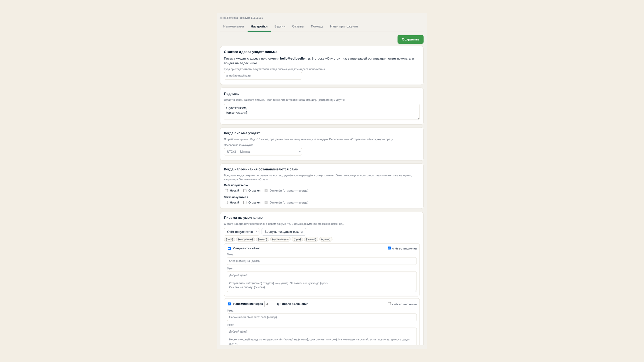Insert the {срок} placeholder chip
Viewport: 644px width, 362px height.
297,239
